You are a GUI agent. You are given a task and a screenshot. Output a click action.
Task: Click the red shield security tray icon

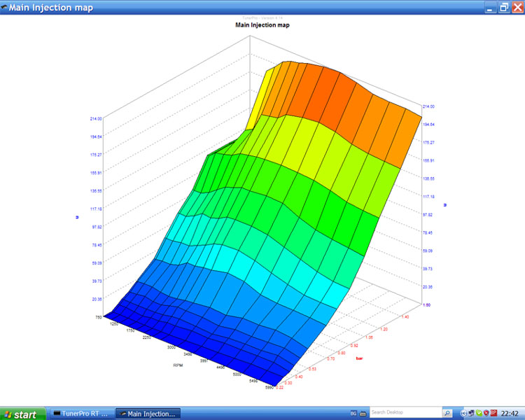click(486, 414)
